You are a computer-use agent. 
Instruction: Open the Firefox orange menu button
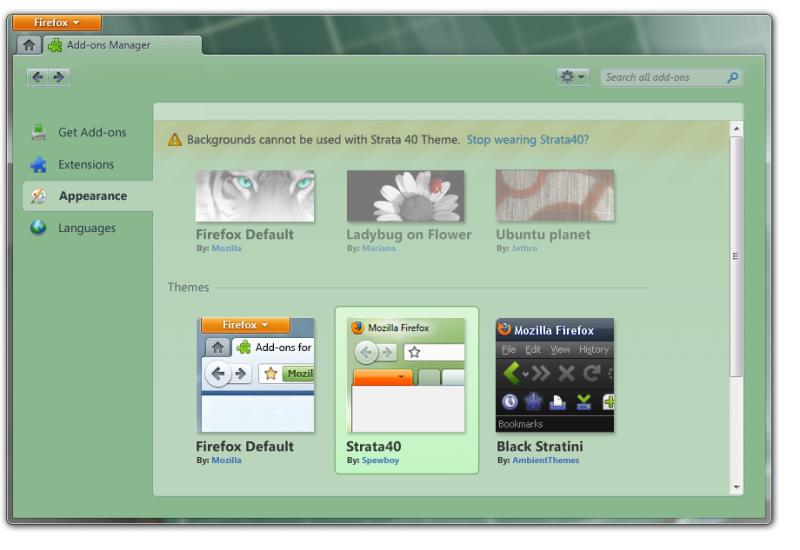click(57, 22)
